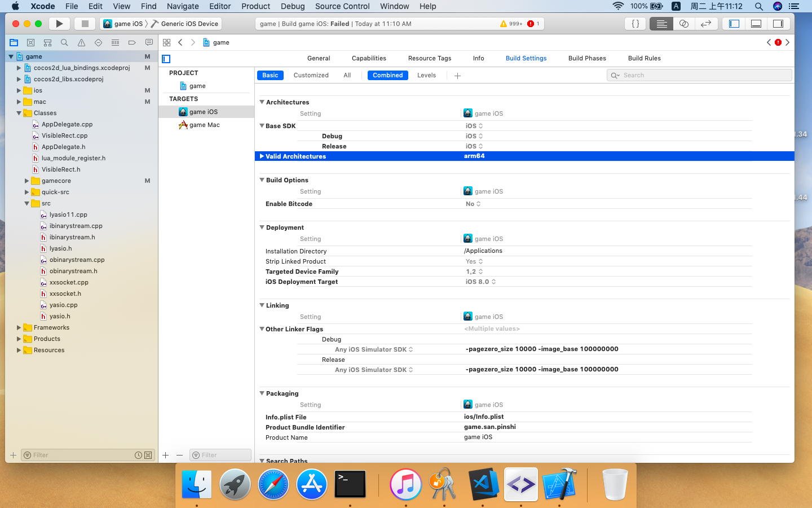Open the Source Control navigator
This screenshot has width=812, height=508.
[x=31, y=42]
